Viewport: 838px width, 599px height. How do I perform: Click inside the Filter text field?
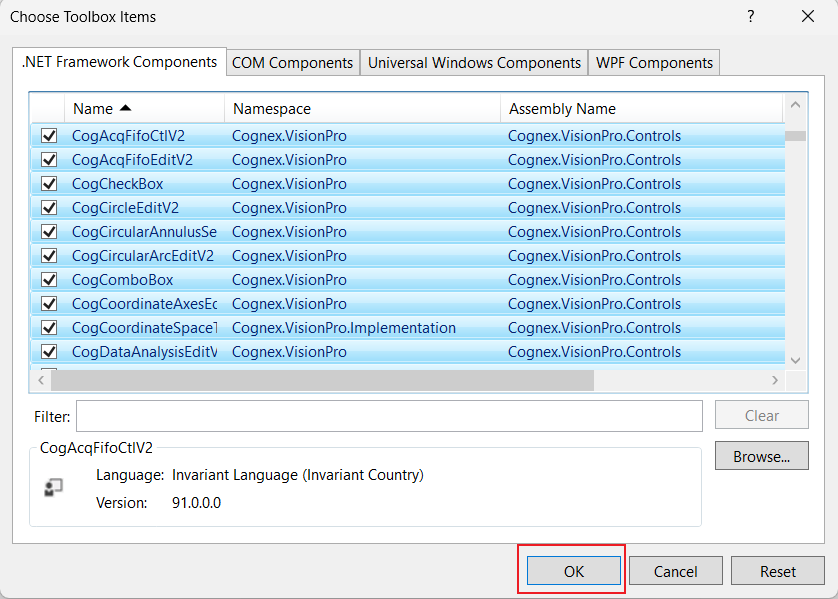click(x=388, y=416)
